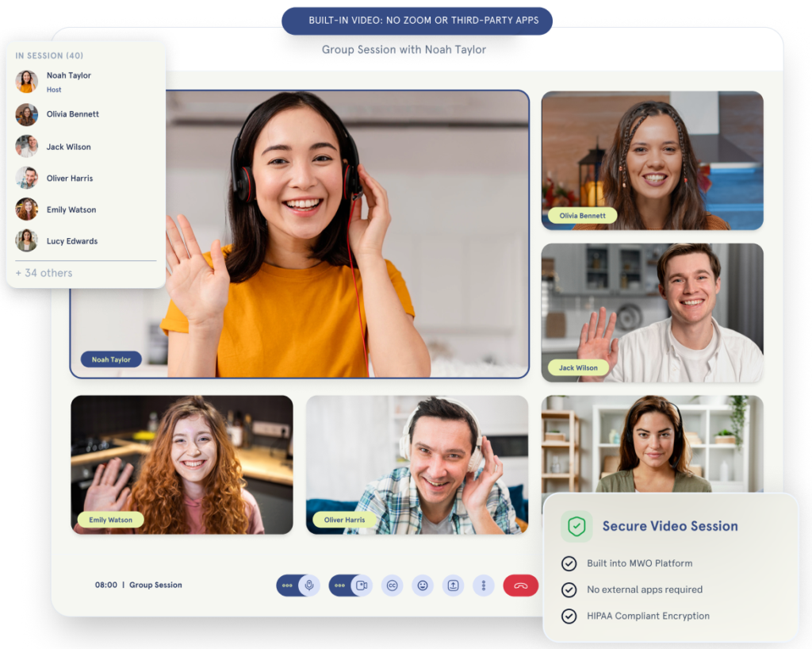The width and height of the screenshot is (812, 649).
Task: Select Jack Wilson in the participant list
Action: (68, 147)
